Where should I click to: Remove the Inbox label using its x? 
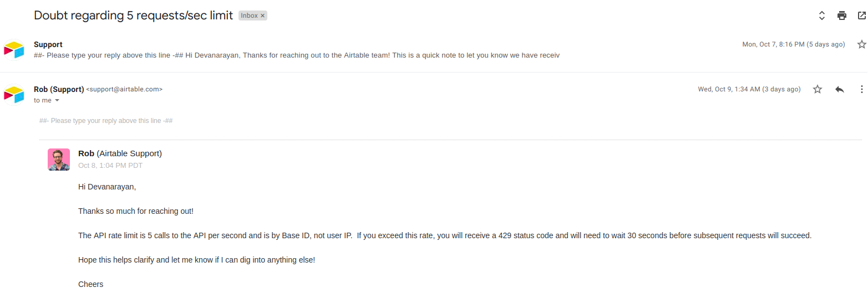(263, 16)
